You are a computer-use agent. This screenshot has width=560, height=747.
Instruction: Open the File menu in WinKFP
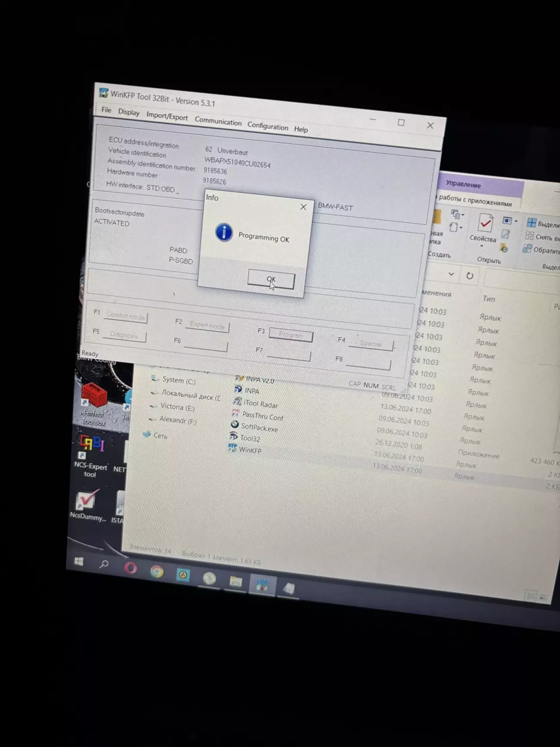(106, 110)
